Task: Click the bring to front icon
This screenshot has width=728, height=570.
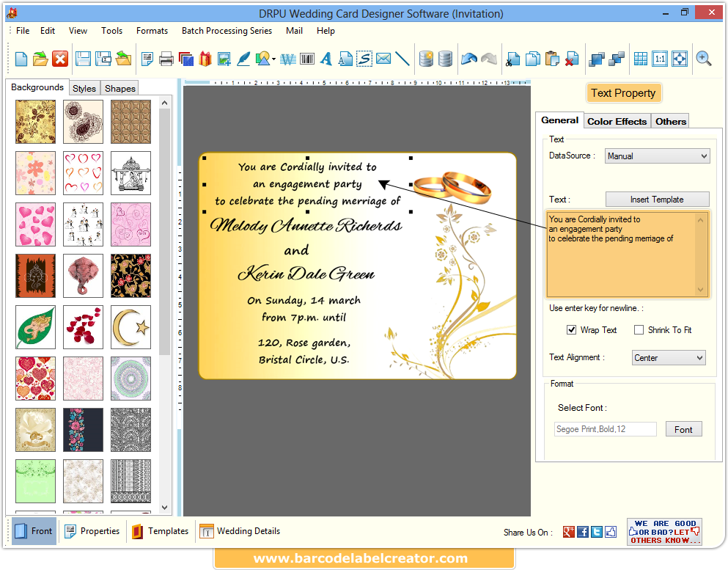Action: click(x=597, y=59)
